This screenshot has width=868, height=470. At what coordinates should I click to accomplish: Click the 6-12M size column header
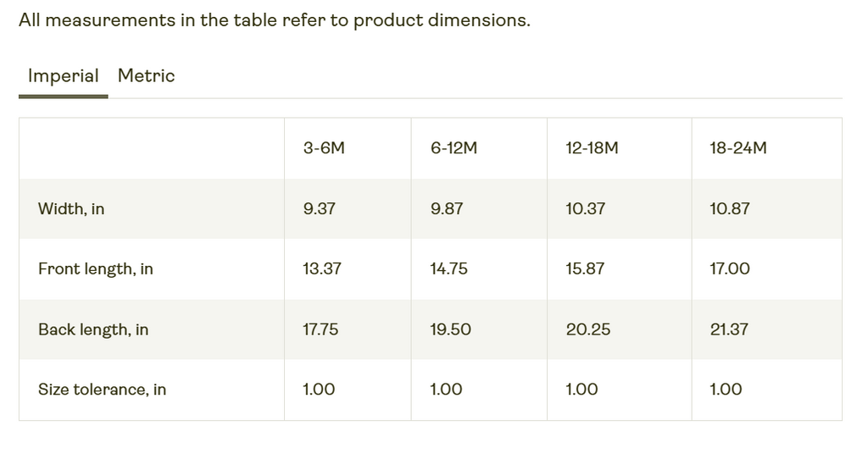pos(453,148)
